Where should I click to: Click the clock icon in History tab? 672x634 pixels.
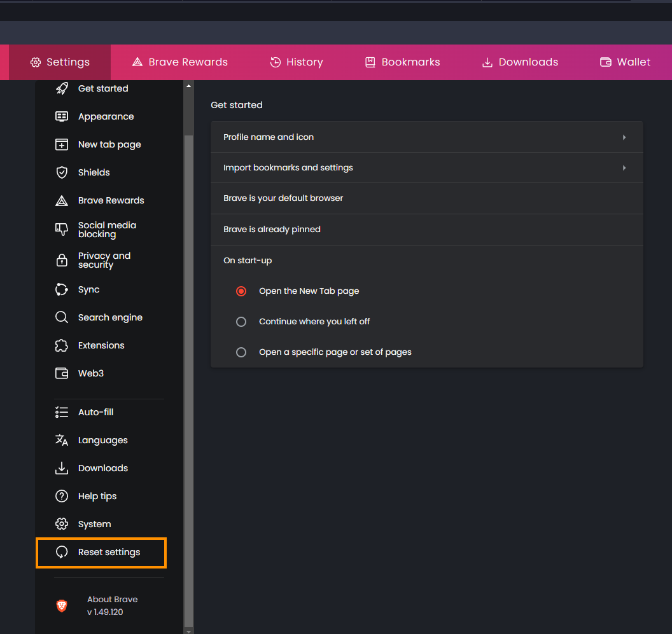275,62
